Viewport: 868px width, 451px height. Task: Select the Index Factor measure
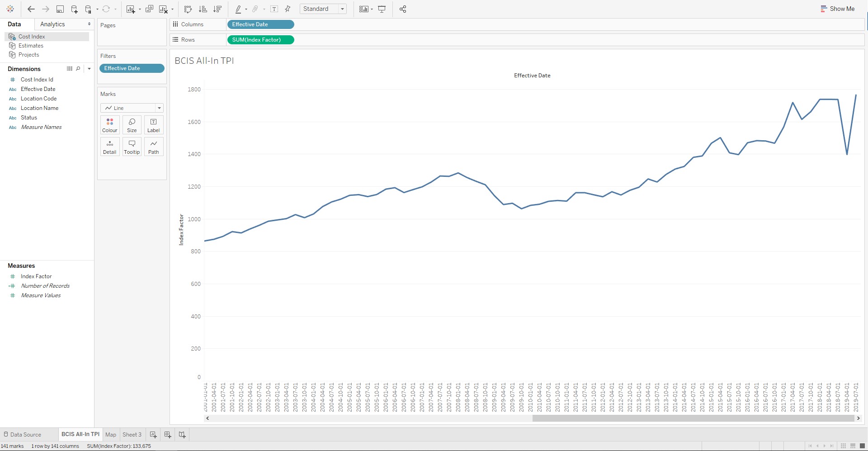coord(36,276)
